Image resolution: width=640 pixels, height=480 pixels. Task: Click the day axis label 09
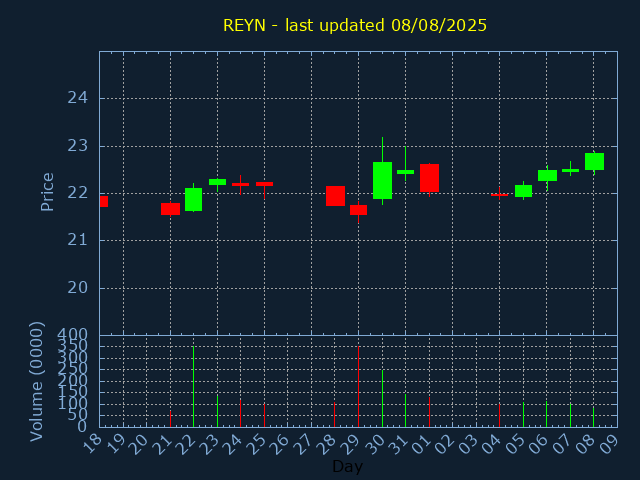pos(610,444)
